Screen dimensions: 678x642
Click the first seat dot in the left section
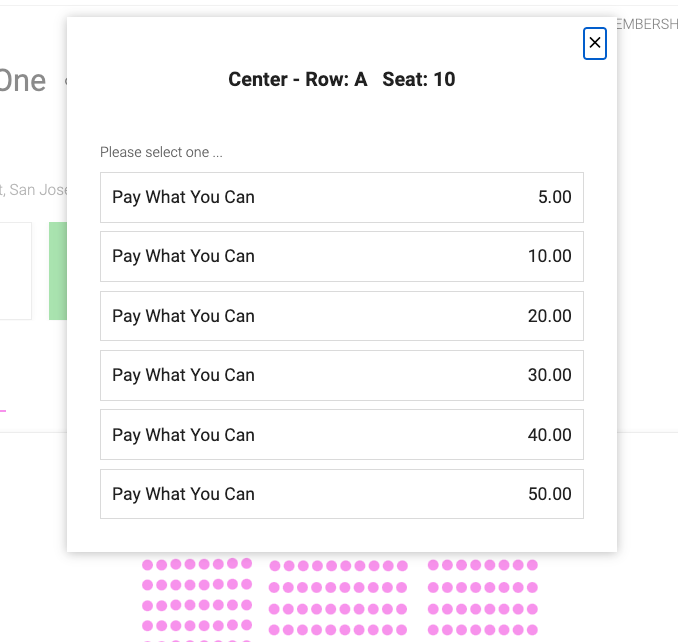[x=147, y=565]
